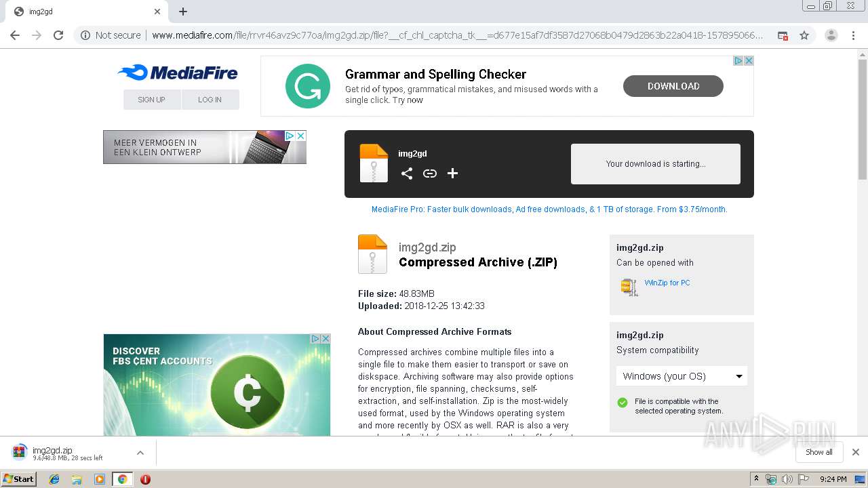Screen dimensions: 868x488
Task: Click the 'Compressed Archive (.ZIP)' heading
Action: [478, 262]
